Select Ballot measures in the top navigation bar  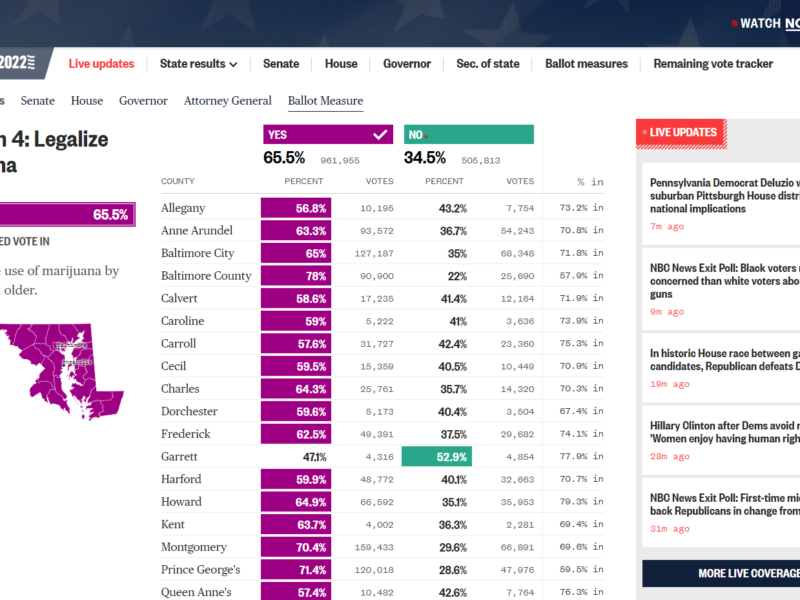(586, 64)
